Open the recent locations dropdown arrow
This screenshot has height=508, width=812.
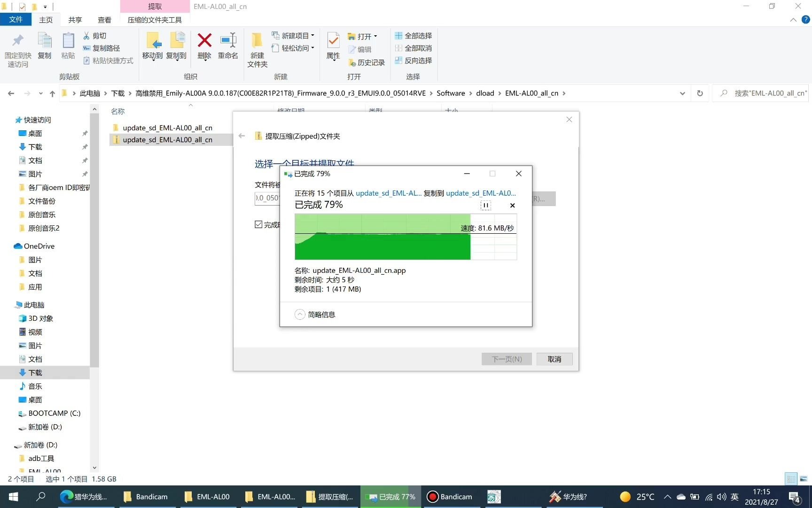coord(41,94)
